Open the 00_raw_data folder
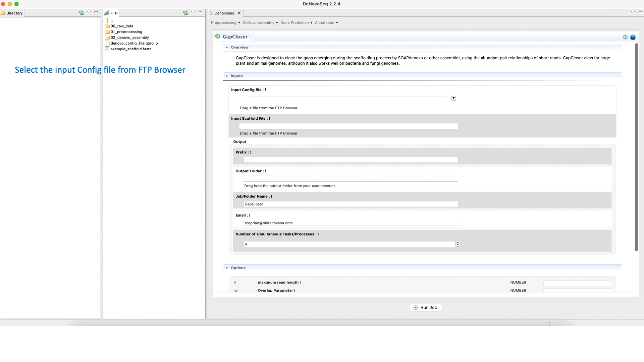 (122, 26)
